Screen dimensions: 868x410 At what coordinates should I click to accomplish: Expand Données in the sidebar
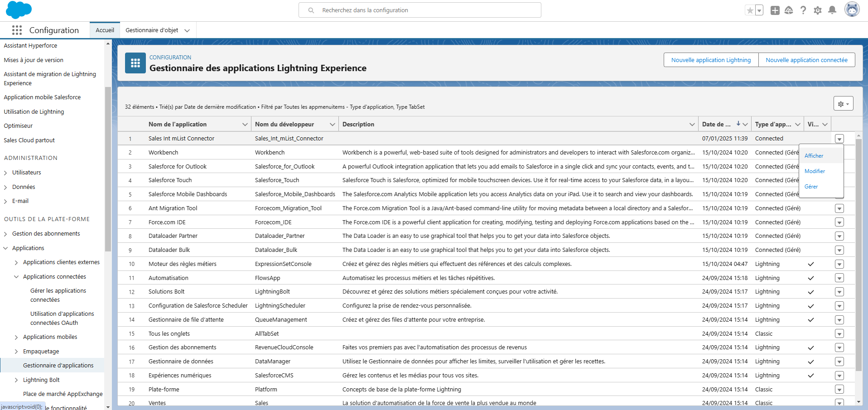point(5,187)
